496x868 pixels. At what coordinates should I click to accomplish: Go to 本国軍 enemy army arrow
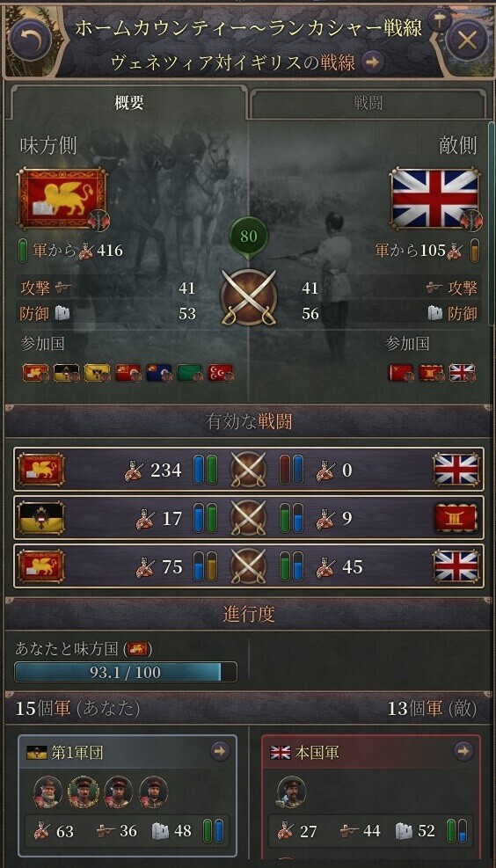coord(463,752)
